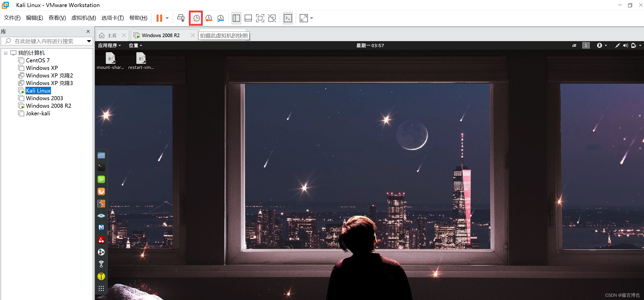Toggle Unity mode icon

pyautogui.click(x=272, y=18)
